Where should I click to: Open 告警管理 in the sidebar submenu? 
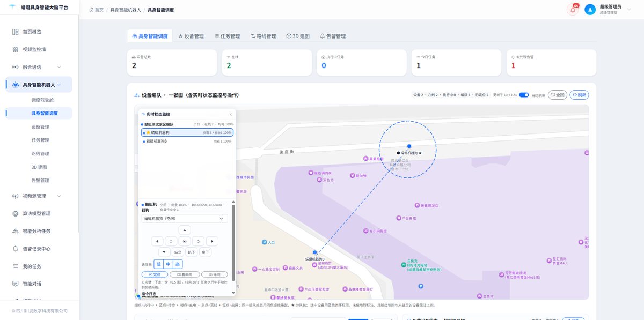[x=40, y=181]
